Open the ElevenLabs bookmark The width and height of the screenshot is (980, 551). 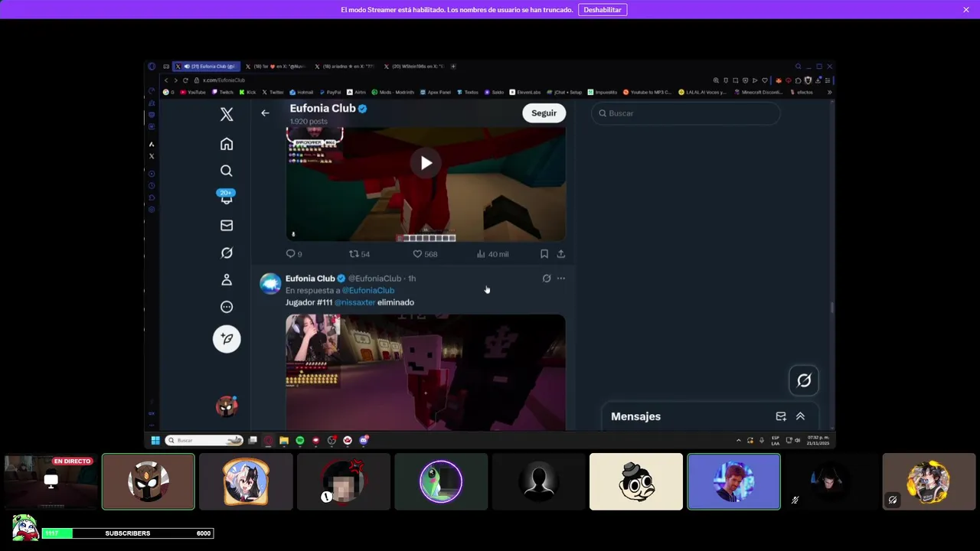(x=525, y=93)
